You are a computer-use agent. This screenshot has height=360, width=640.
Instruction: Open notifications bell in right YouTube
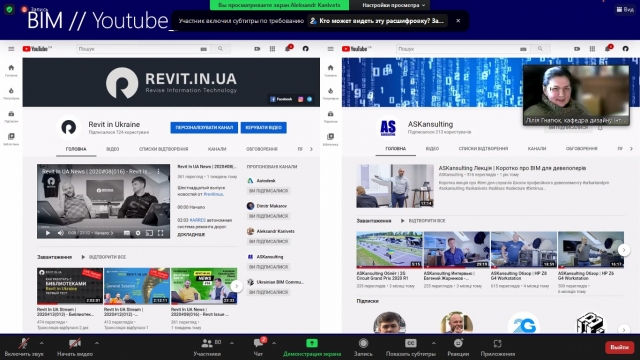[x=607, y=49]
